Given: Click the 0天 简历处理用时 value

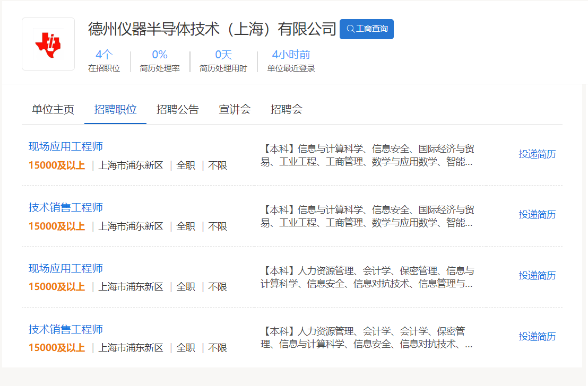Looking at the screenshot, I should pyautogui.click(x=223, y=55).
